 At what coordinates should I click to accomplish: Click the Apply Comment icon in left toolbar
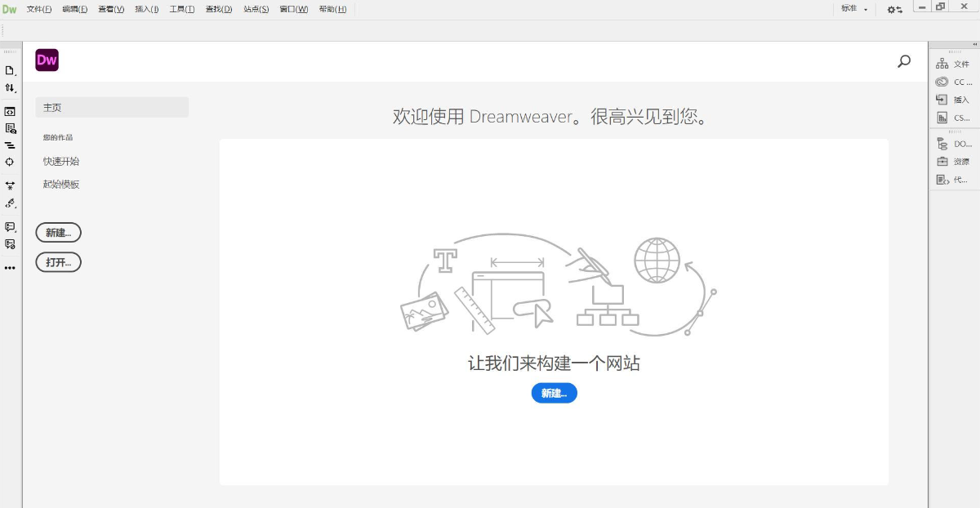[10, 226]
